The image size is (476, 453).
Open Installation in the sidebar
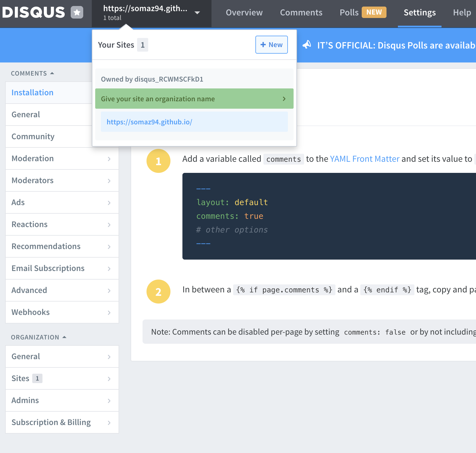(x=49, y=93)
